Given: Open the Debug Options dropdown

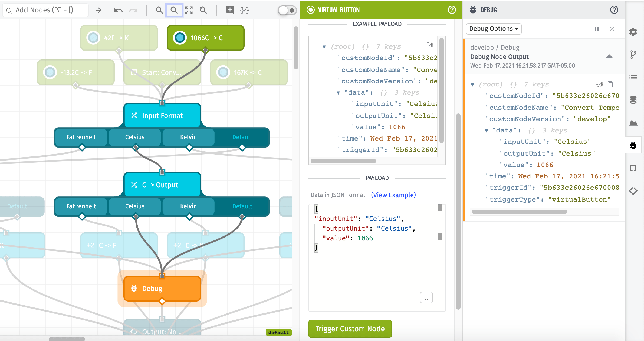Looking at the screenshot, I should pyautogui.click(x=494, y=29).
